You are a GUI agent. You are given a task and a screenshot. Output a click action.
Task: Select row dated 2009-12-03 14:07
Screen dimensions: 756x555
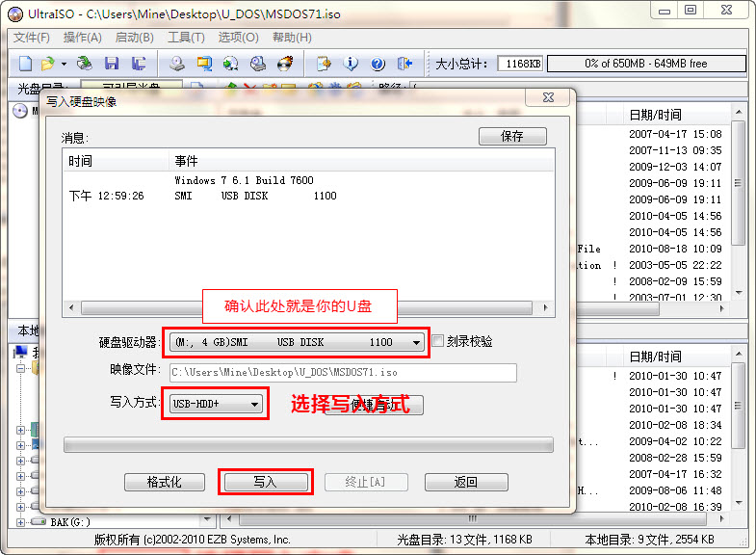[675, 167]
